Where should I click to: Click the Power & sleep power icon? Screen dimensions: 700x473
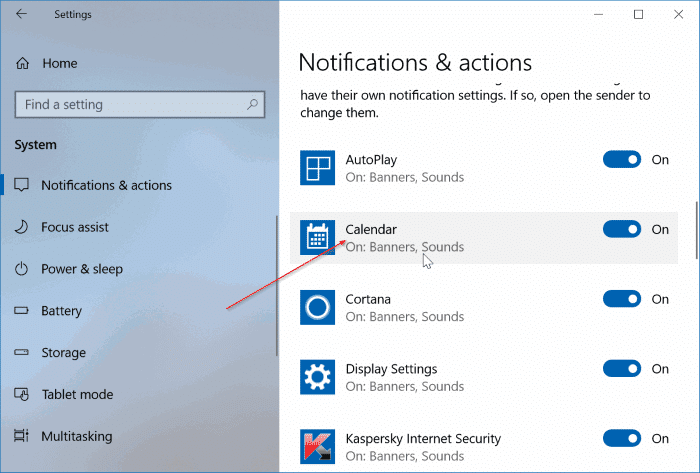[21, 269]
